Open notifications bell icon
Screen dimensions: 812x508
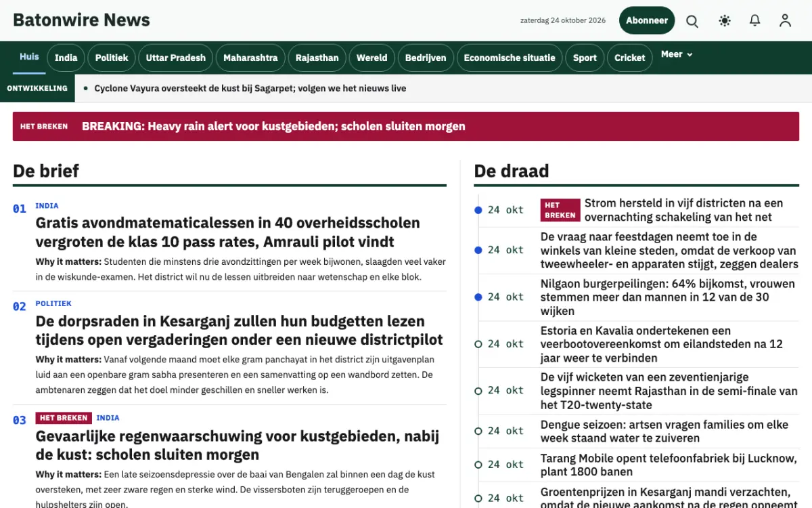[755, 21]
